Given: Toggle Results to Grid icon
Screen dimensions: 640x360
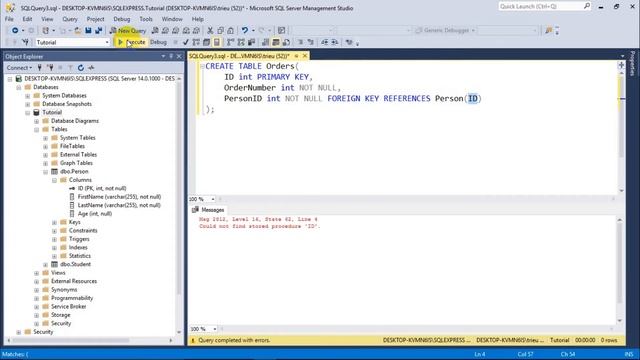Looking at the screenshot, I should pyautogui.click(x=276, y=42).
